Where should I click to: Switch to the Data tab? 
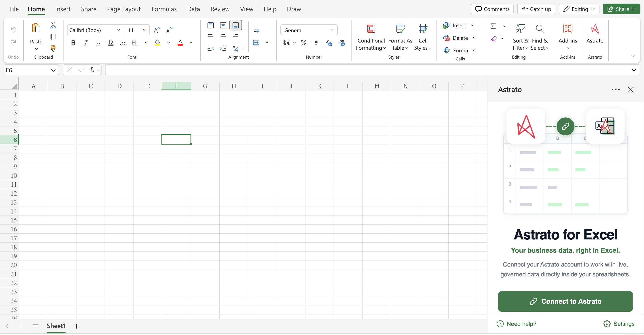pyautogui.click(x=193, y=9)
